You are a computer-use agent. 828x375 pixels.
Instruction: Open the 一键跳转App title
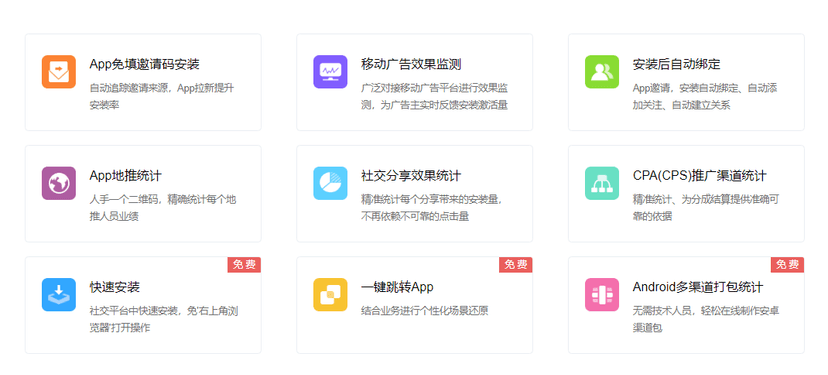coord(397,287)
